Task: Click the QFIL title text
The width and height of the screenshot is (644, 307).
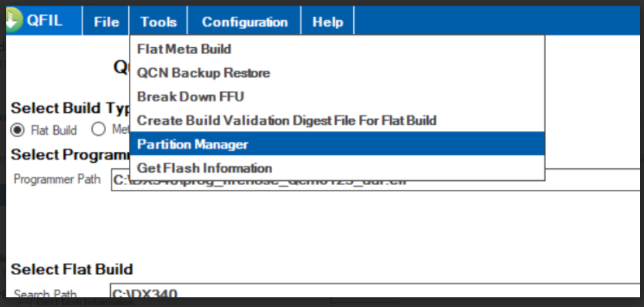Action: (44, 21)
